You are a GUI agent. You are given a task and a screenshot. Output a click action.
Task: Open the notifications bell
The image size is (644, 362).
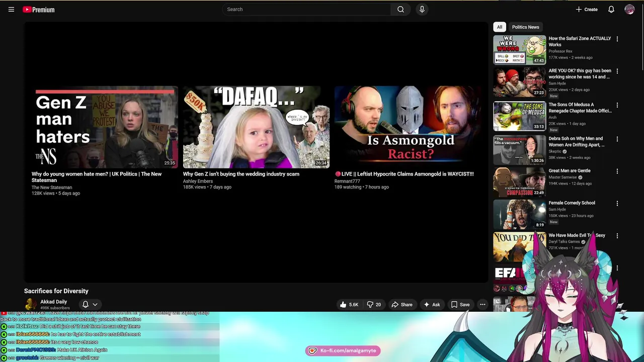point(611,10)
